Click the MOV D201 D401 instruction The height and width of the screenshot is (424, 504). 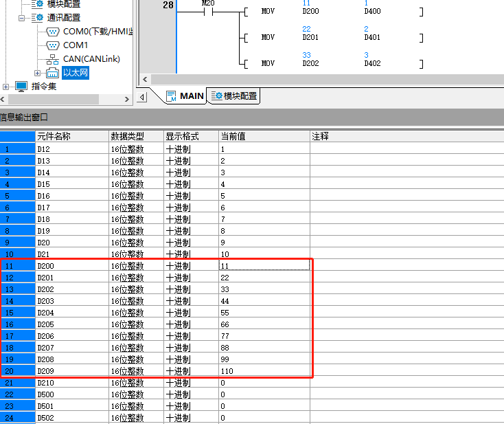click(333, 38)
